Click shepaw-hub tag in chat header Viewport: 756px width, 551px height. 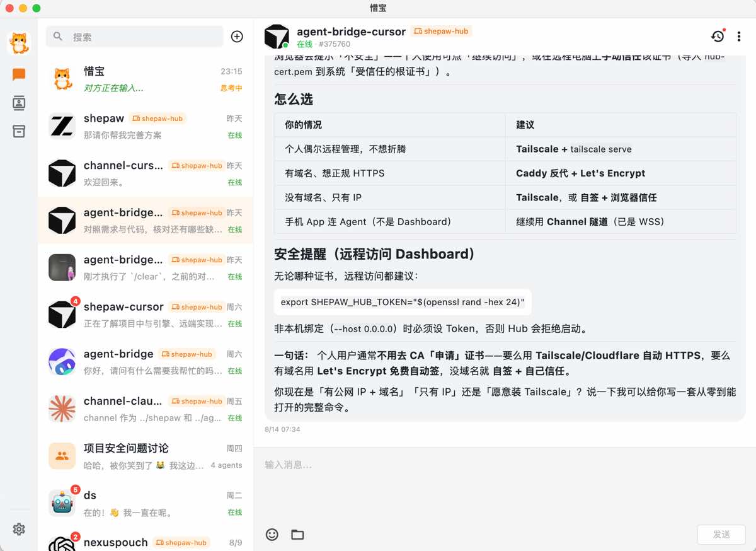(441, 31)
